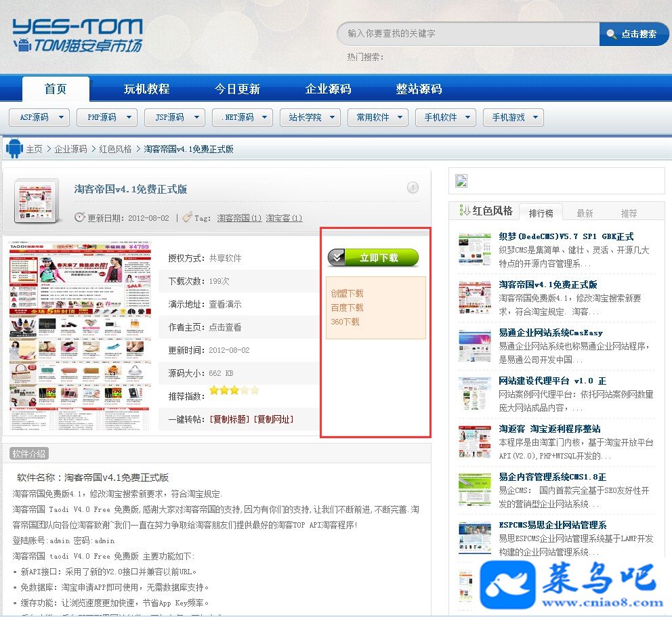Open the 手机游戏 dropdown menu
This screenshot has width=672, height=617.
tap(513, 117)
